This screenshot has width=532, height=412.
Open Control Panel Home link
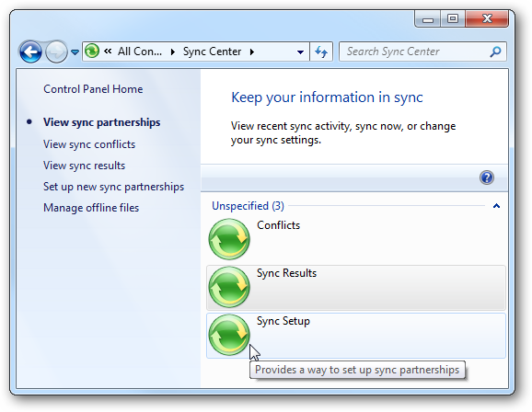93,89
